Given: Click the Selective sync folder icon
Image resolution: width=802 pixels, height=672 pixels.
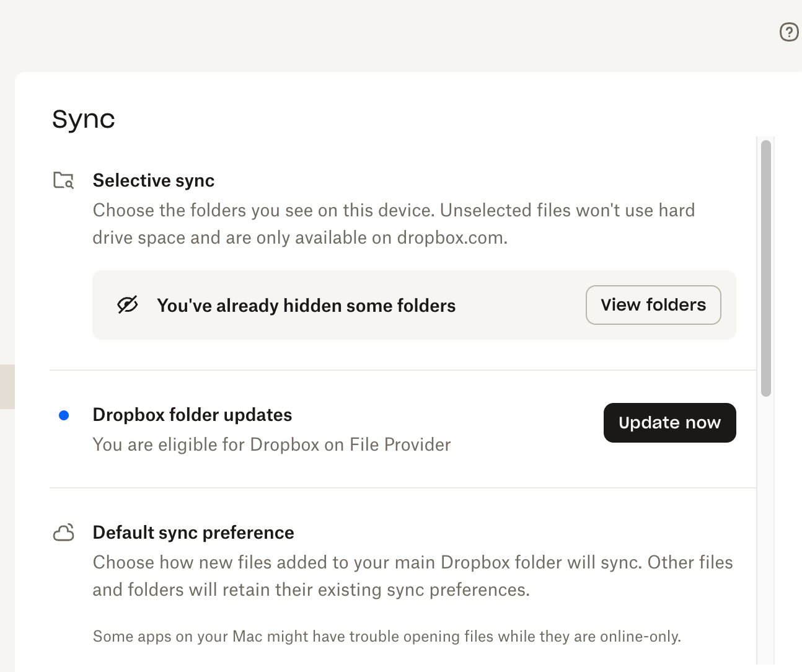Looking at the screenshot, I should click(x=63, y=180).
